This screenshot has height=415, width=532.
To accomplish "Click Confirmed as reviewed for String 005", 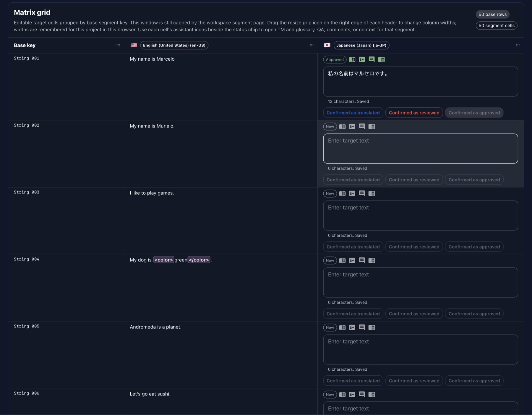I will 414,381.
